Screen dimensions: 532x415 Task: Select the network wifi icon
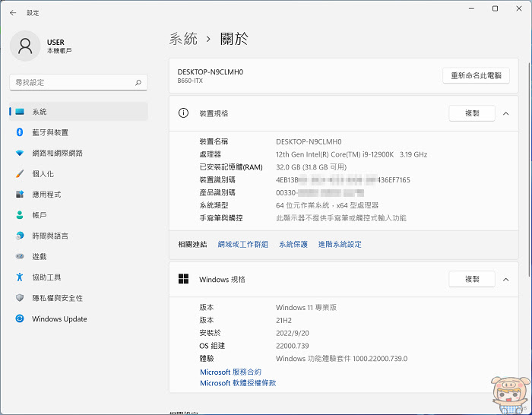[20, 153]
